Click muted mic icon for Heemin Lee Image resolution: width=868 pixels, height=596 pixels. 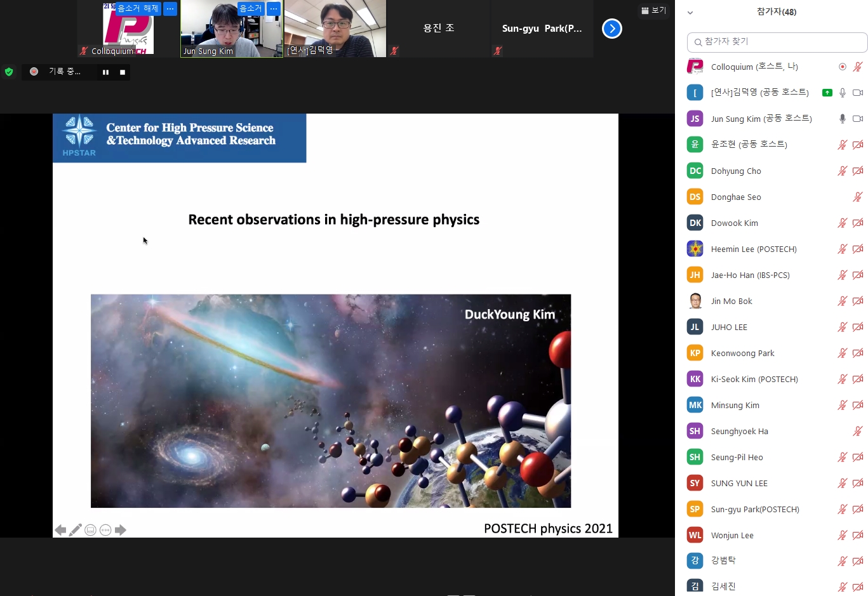843,249
